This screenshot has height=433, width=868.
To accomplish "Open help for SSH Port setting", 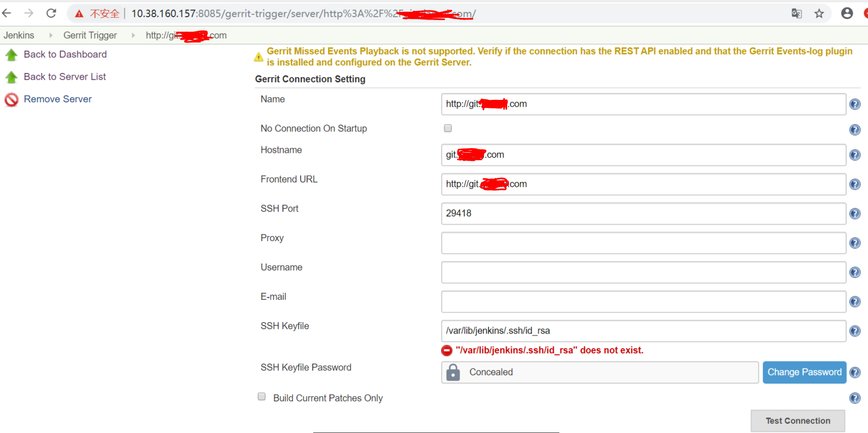I will tap(855, 213).
